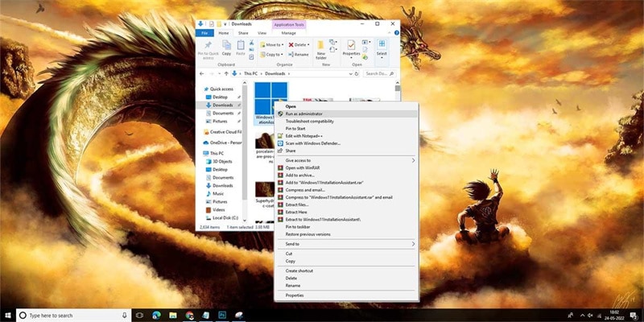Viewport: 644px width, 322px height.
Task: Open the Move to dropdown
Action: click(271, 45)
